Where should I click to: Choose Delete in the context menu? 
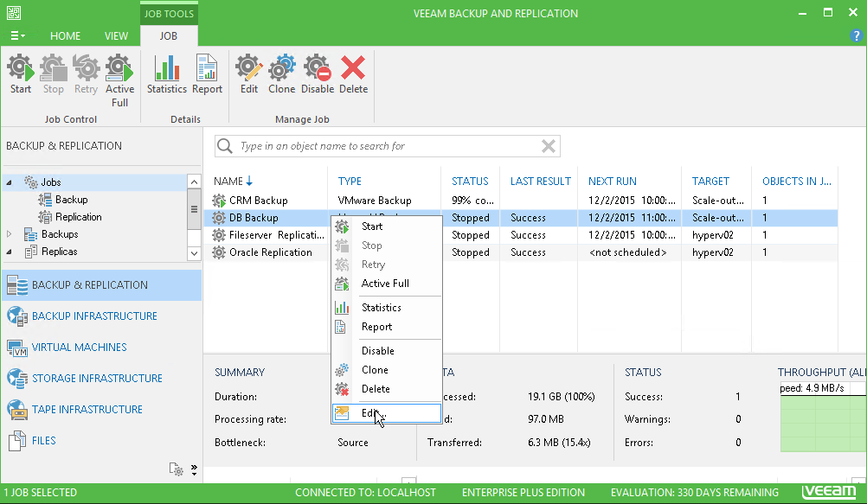click(x=387, y=389)
